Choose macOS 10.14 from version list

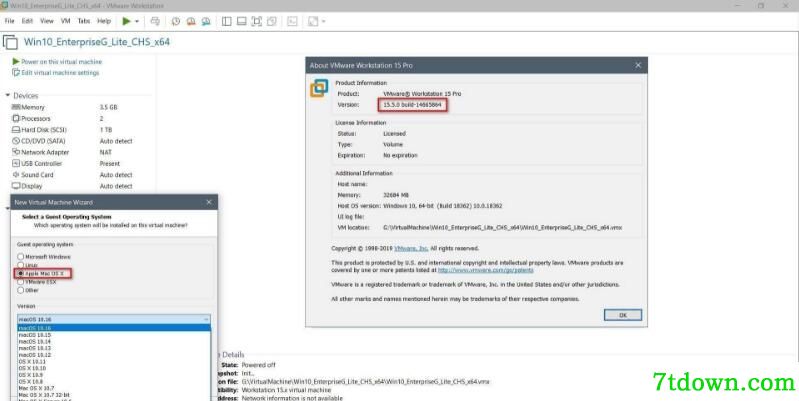pos(114,341)
